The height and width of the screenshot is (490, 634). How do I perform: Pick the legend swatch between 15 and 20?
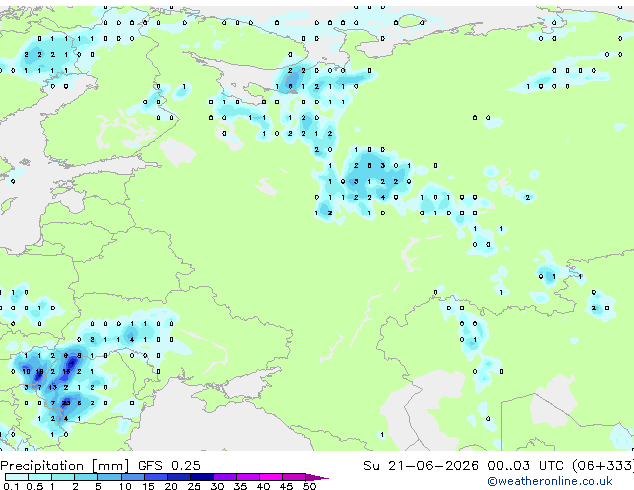[x=156, y=477]
